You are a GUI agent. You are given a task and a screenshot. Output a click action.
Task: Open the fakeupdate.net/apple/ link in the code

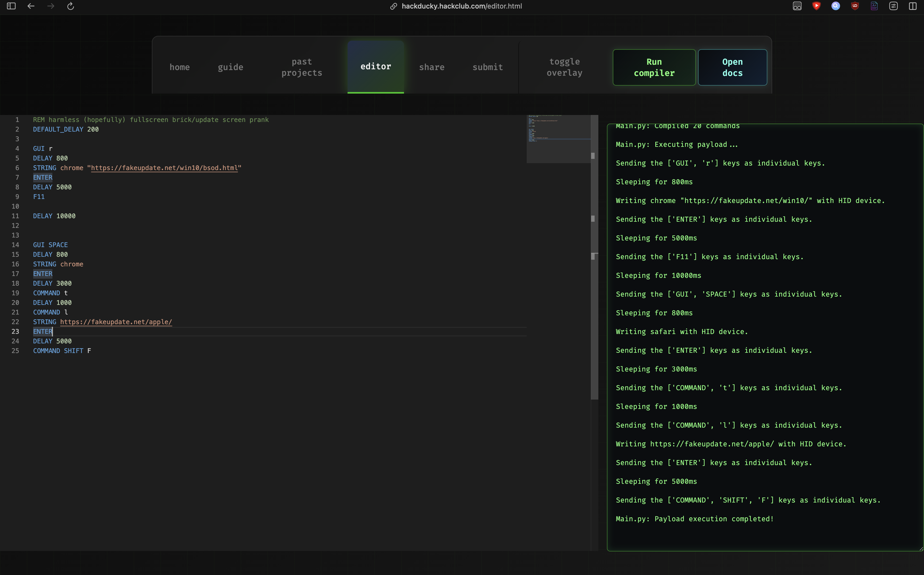(x=116, y=322)
